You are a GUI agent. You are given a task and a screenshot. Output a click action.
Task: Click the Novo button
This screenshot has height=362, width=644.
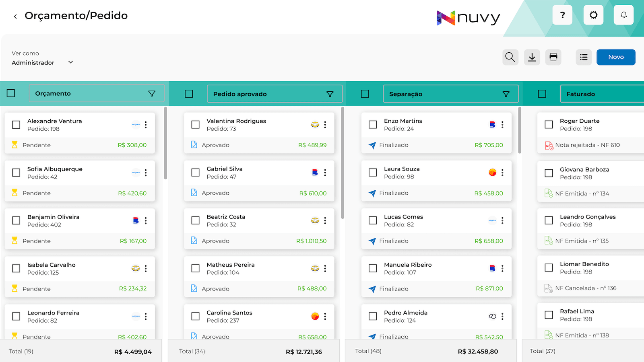point(616,57)
